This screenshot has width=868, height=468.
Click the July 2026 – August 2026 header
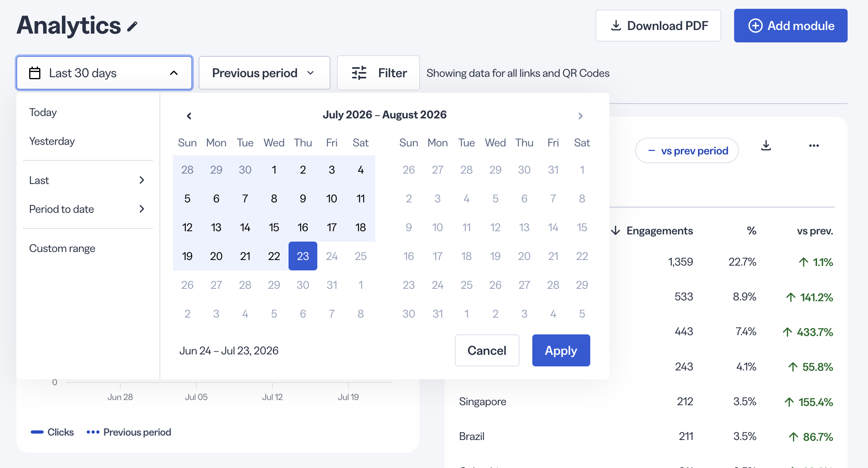384,115
